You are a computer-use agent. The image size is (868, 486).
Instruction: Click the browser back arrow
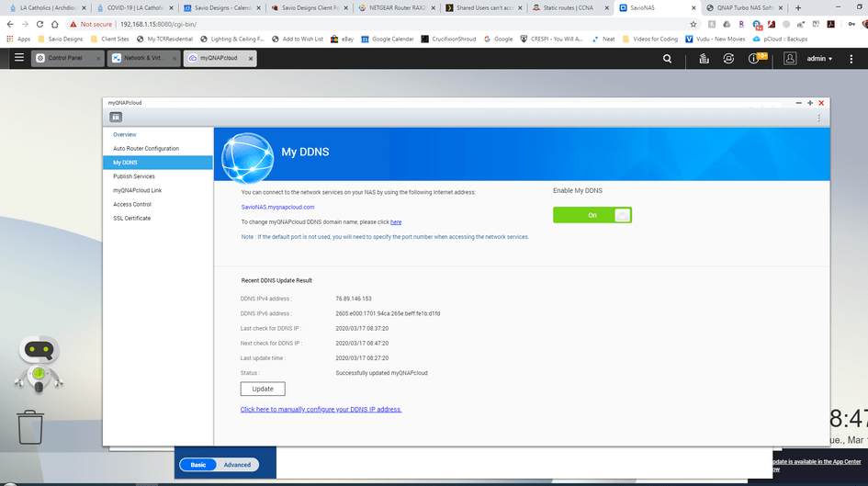click(10, 24)
